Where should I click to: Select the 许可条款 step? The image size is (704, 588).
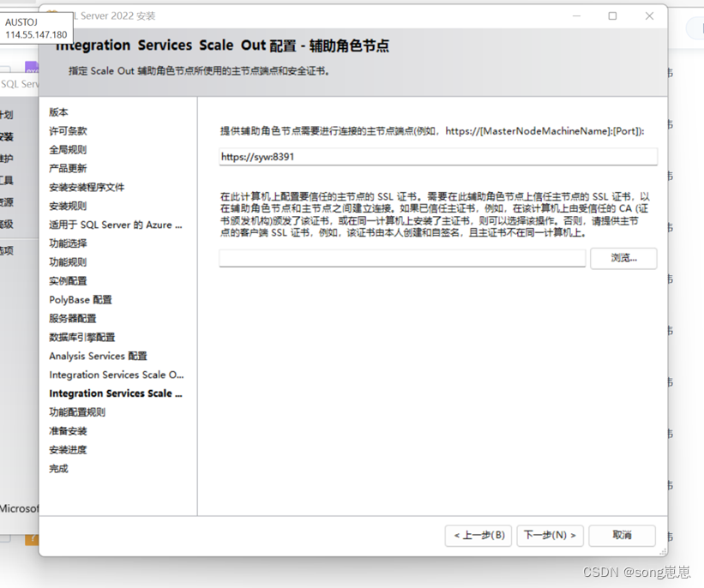[x=68, y=131]
